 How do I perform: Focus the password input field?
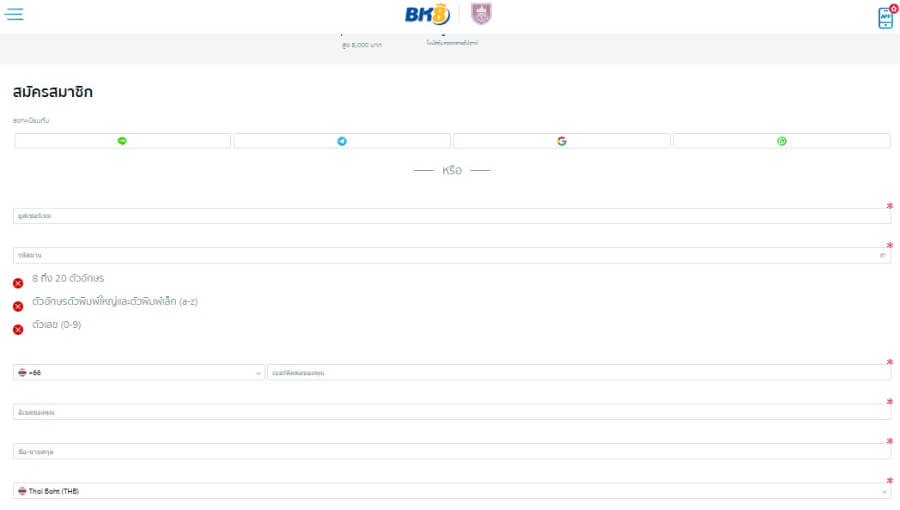440,256
